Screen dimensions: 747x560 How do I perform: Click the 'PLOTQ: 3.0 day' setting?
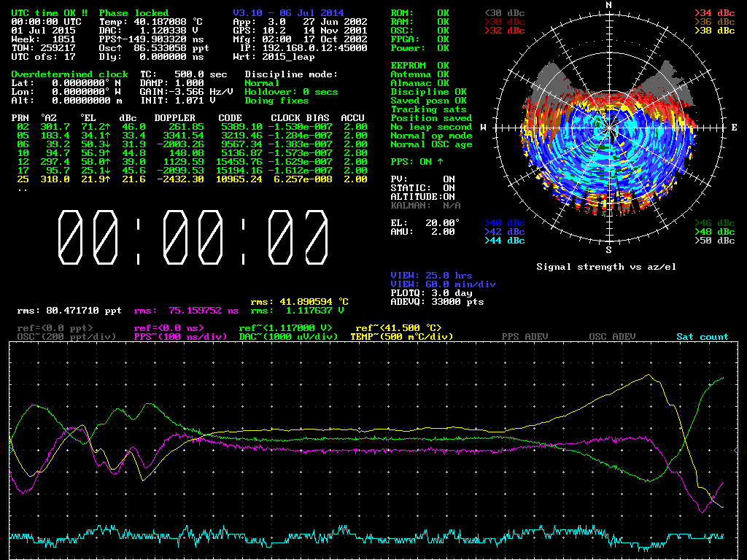(432, 293)
